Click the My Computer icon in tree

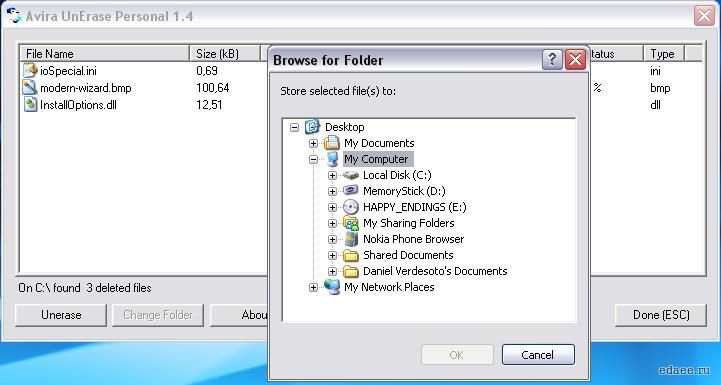coord(332,159)
